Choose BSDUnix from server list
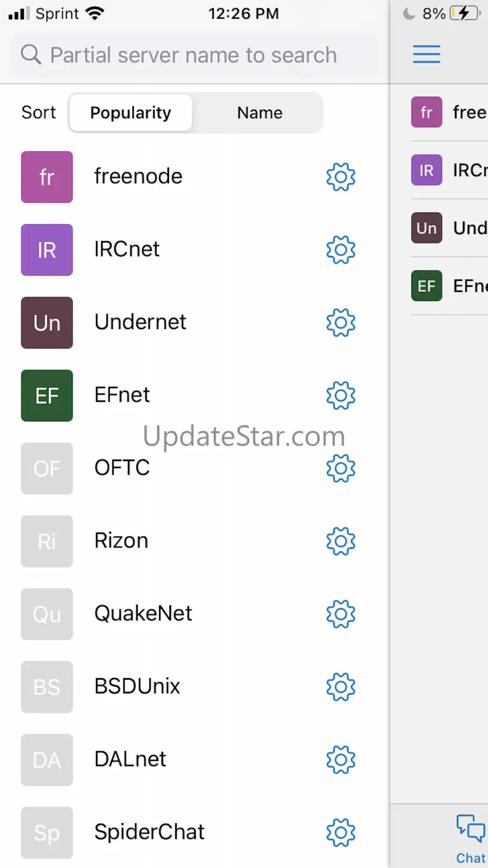488x868 pixels. (x=137, y=687)
